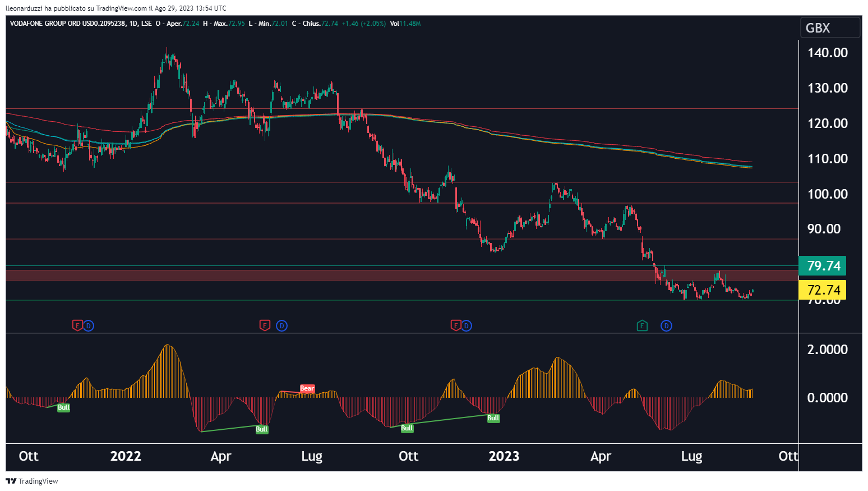The width and height of the screenshot is (868, 491).
Task: Click the yellow 72.74 last price tag
Action: click(x=823, y=290)
